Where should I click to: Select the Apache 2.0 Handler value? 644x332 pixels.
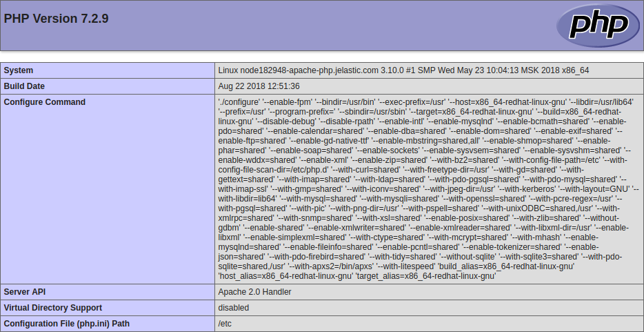(254, 292)
